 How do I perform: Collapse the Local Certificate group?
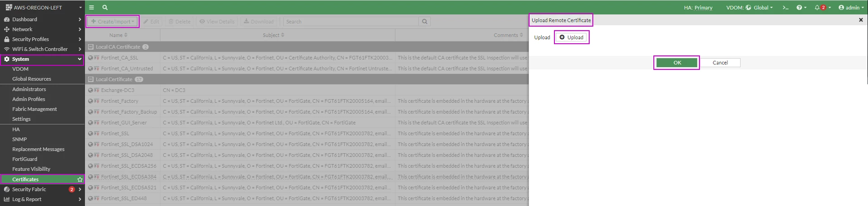point(91,79)
